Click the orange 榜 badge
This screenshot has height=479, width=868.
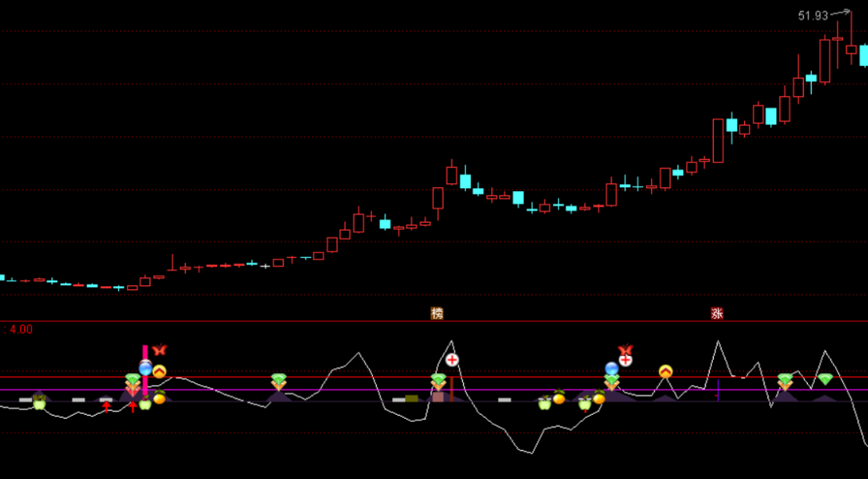437,313
